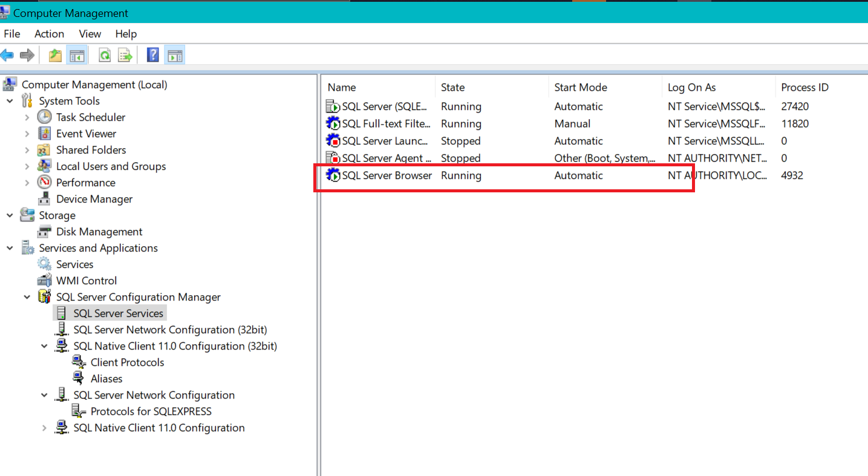Collapse the Storage node
Viewport: 868px width, 476px height.
pyautogui.click(x=10, y=215)
